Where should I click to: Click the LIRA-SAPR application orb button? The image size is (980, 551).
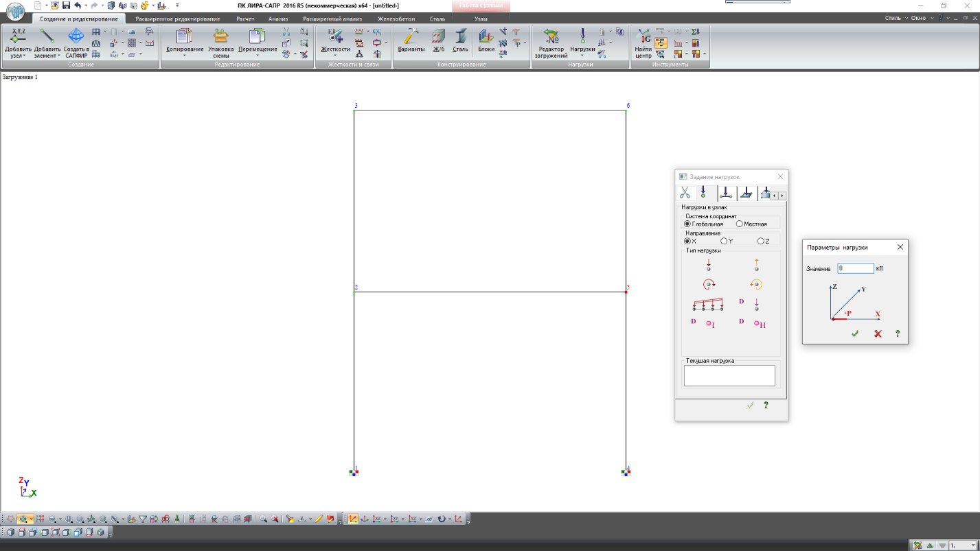[15, 12]
